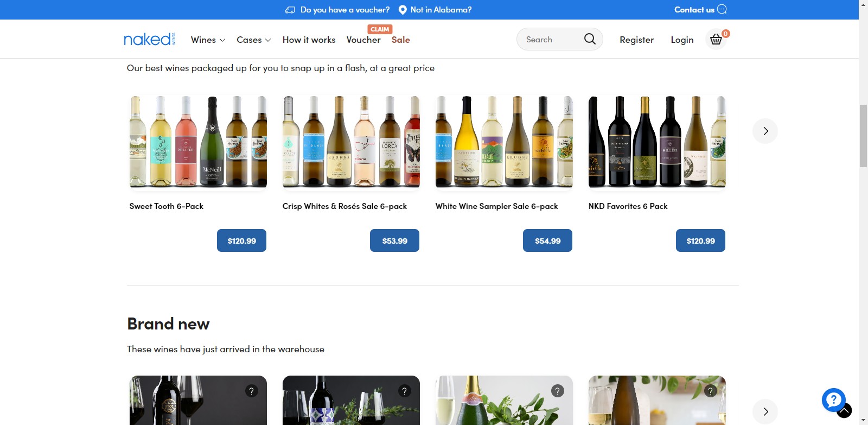
Task: Click question mark icon on third Brand new wine
Action: point(557,391)
